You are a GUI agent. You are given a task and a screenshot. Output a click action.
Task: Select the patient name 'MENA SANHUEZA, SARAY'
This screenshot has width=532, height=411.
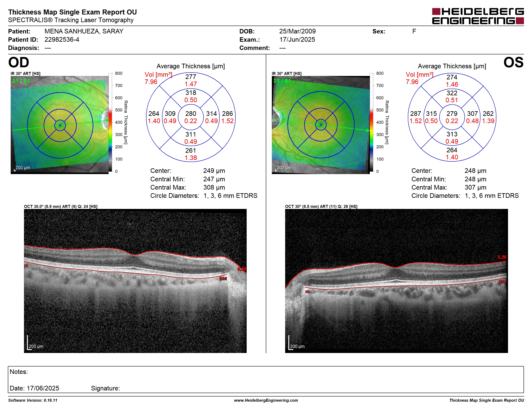84,31
